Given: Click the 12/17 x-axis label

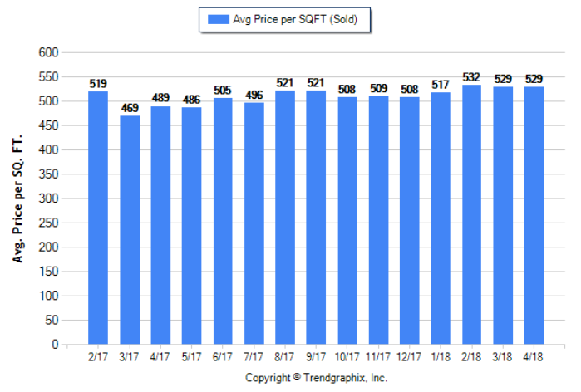Looking at the screenshot, I should pyautogui.click(x=410, y=355).
